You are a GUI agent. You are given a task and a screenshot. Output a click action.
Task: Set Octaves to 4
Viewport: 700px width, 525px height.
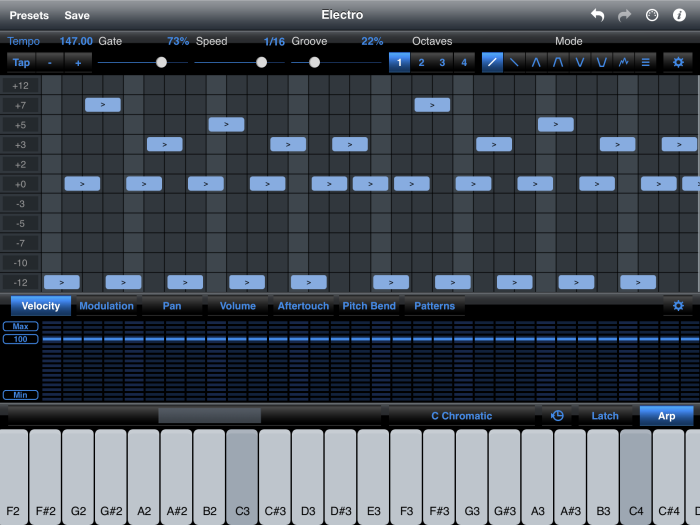tap(464, 62)
